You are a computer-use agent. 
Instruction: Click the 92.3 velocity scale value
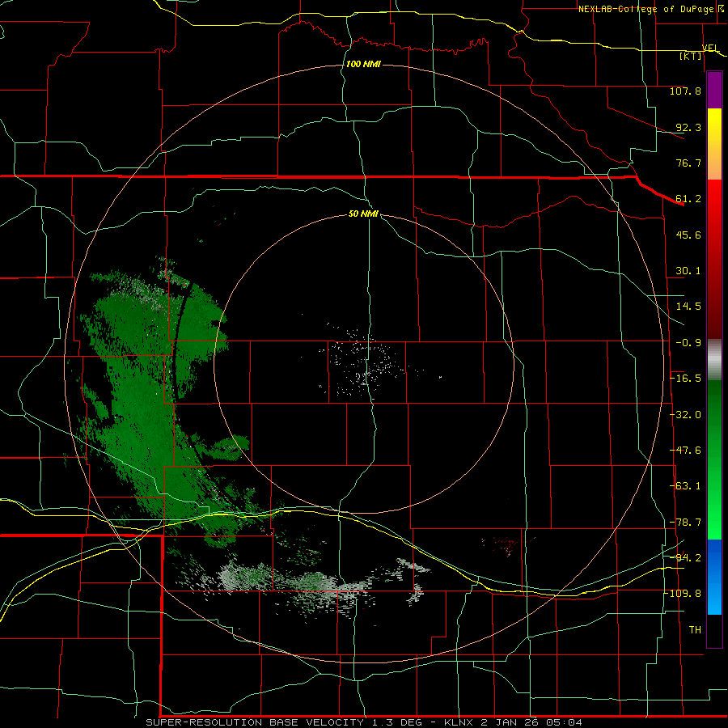(688, 127)
